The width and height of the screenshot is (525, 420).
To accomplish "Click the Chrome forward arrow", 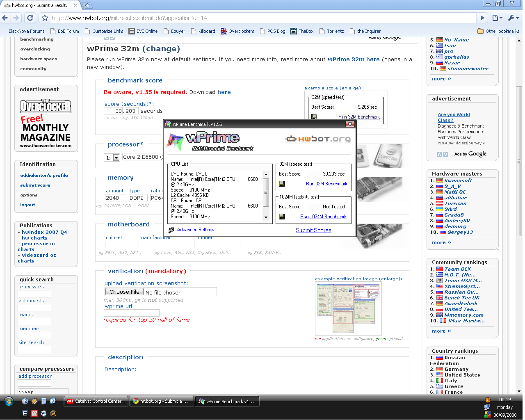I will (16, 18).
